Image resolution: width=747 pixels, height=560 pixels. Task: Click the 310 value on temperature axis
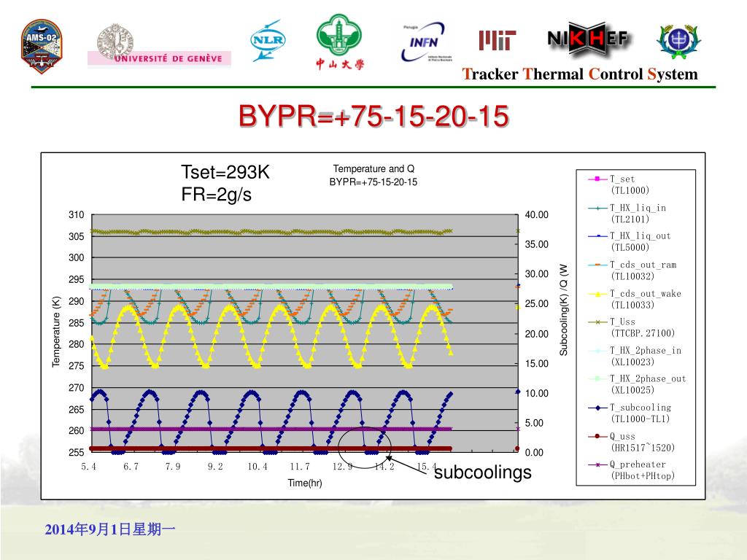click(76, 215)
